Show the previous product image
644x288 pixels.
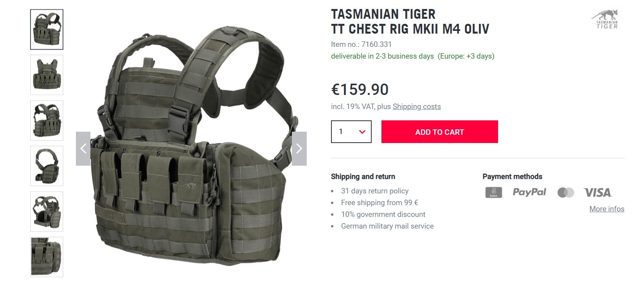point(83,148)
